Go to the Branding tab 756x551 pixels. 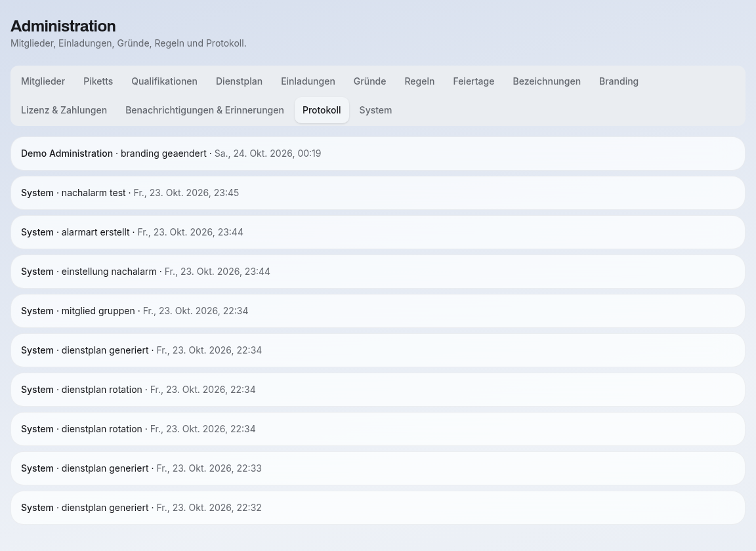619,81
